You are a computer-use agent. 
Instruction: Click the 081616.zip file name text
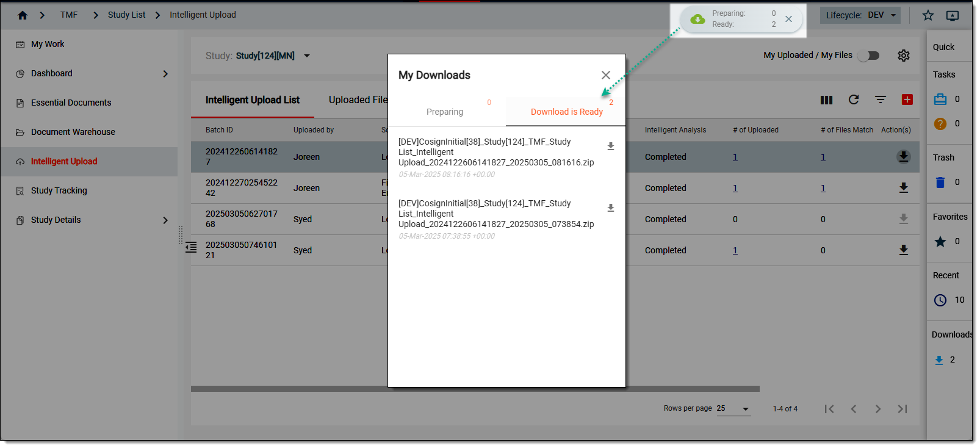pos(496,152)
